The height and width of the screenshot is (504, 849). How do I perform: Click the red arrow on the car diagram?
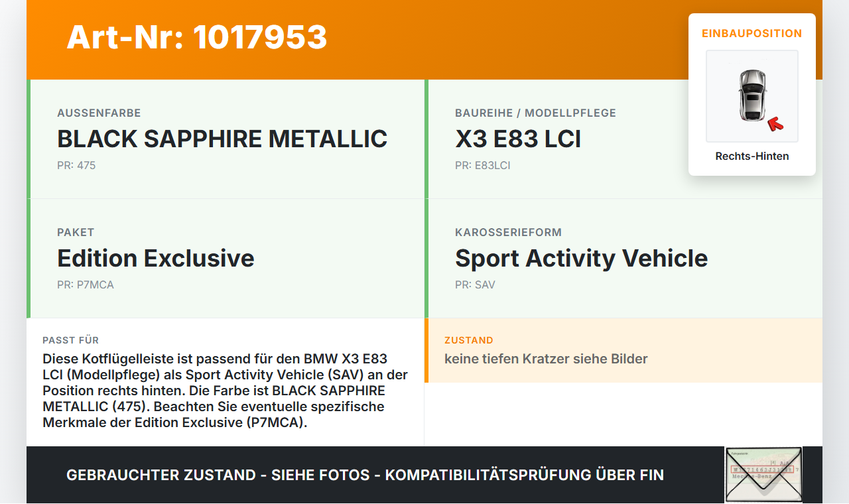click(x=775, y=124)
